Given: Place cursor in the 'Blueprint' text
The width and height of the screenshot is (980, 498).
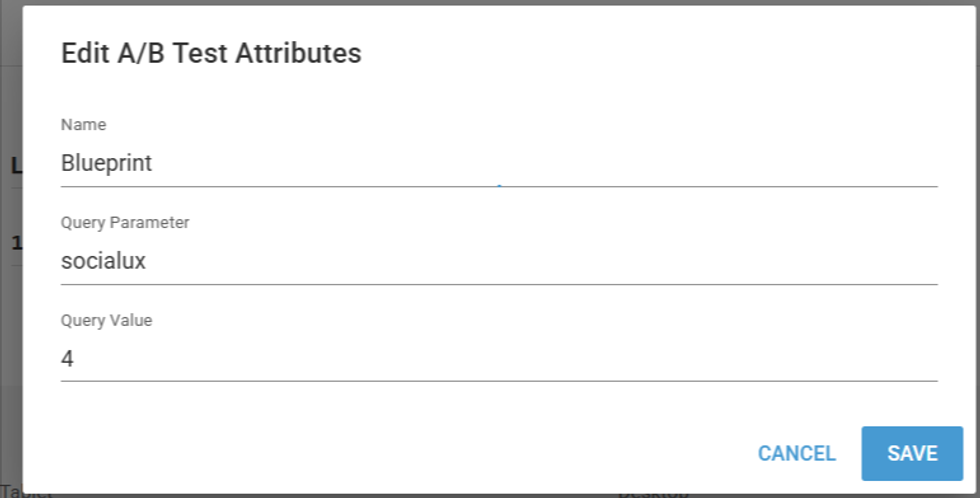Looking at the screenshot, I should (x=106, y=164).
